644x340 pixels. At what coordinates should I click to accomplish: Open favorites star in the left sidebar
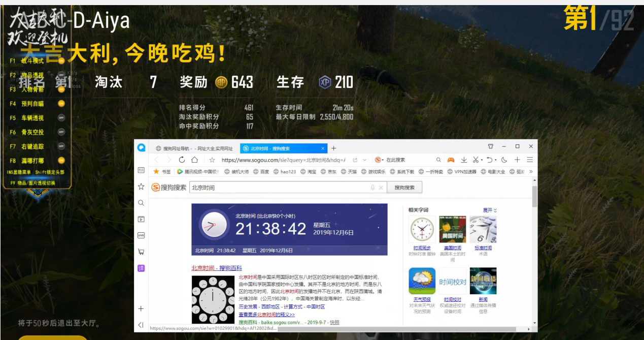[x=141, y=187]
